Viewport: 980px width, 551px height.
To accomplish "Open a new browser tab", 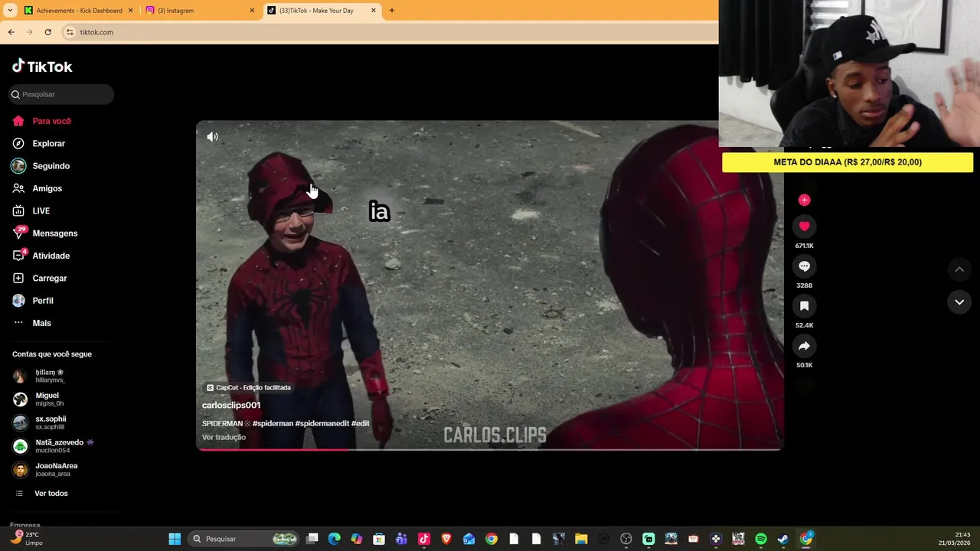I will tap(392, 11).
